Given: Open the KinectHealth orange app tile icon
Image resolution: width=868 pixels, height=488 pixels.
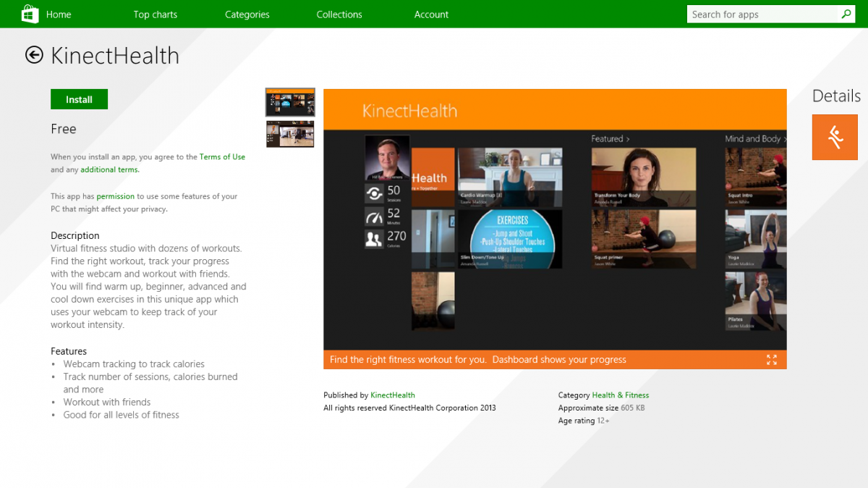Looking at the screenshot, I should pyautogui.click(x=835, y=137).
